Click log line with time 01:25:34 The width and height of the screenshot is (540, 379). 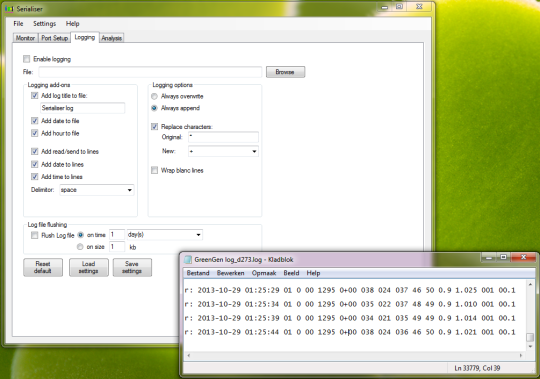[350, 304]
